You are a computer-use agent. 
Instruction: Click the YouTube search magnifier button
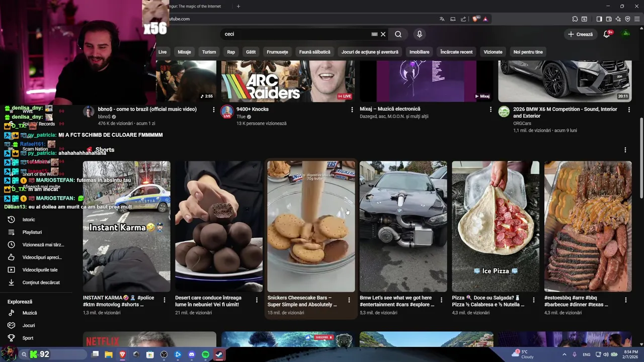398,34
